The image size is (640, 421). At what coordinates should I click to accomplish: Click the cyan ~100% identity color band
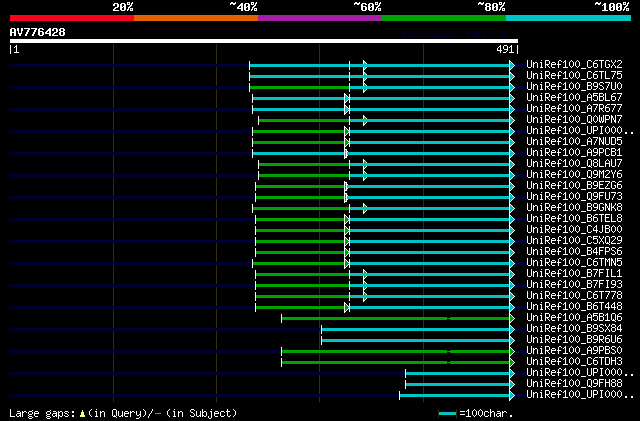[x=569, y=18]
